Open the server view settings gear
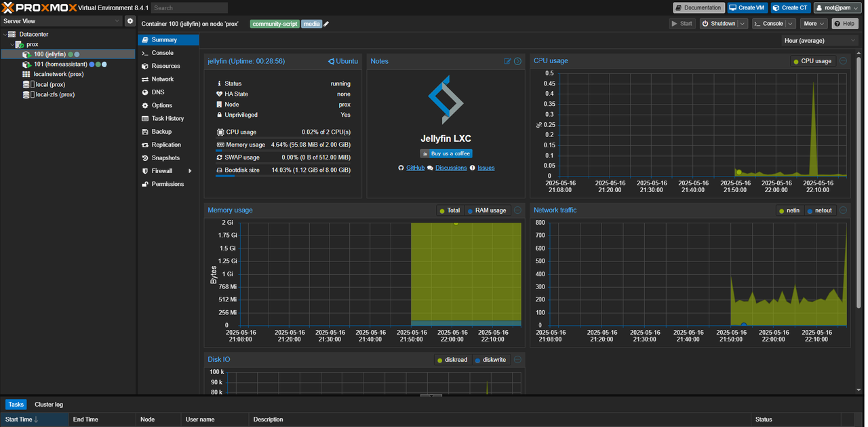Image resolution: width=868 pixels, height=427 pixels. pyautogui.click(x=130, y=21)
